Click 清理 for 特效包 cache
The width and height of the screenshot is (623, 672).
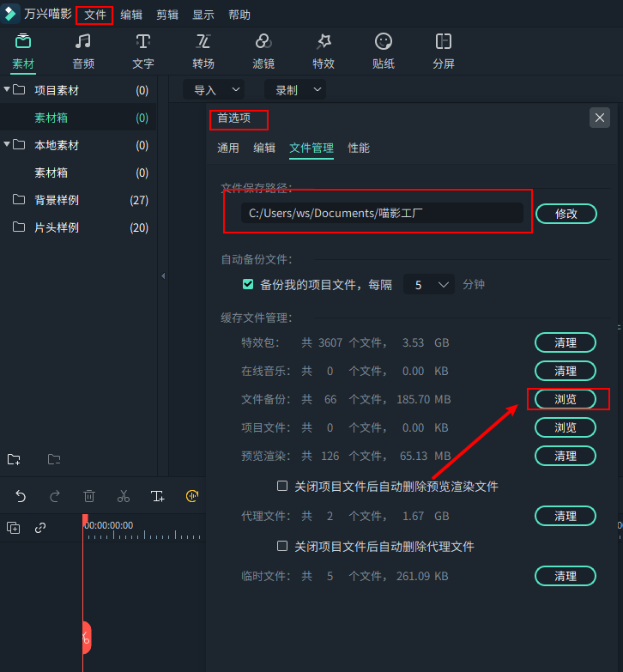pyautogui.click(x=566, y=342)
